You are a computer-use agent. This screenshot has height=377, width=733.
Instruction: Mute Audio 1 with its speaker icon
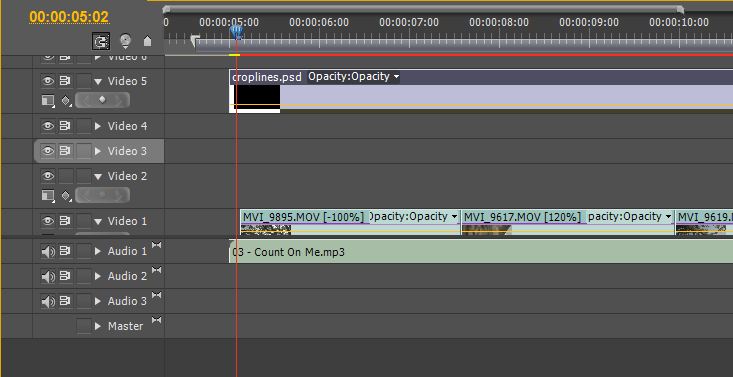coord(48,252)
